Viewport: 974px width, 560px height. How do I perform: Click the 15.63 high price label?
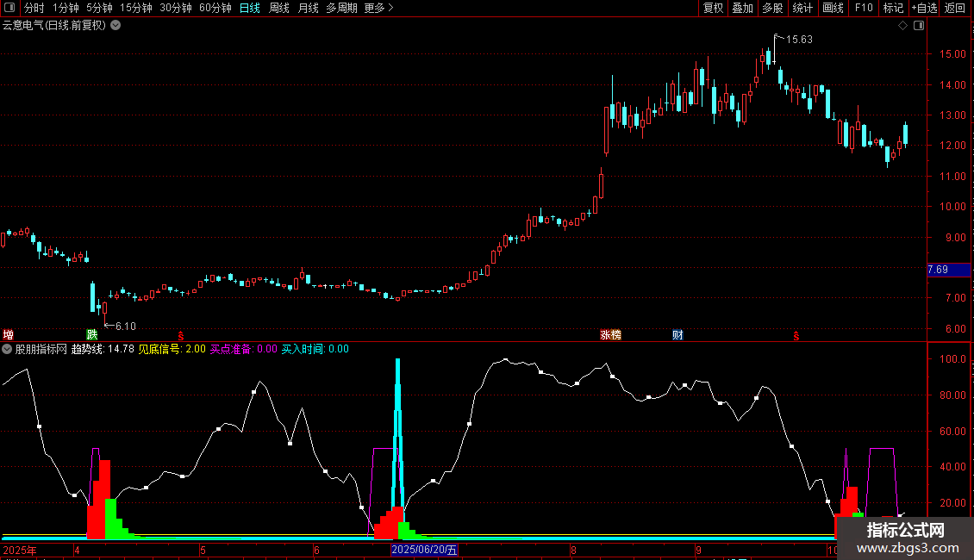click(799, 40)
